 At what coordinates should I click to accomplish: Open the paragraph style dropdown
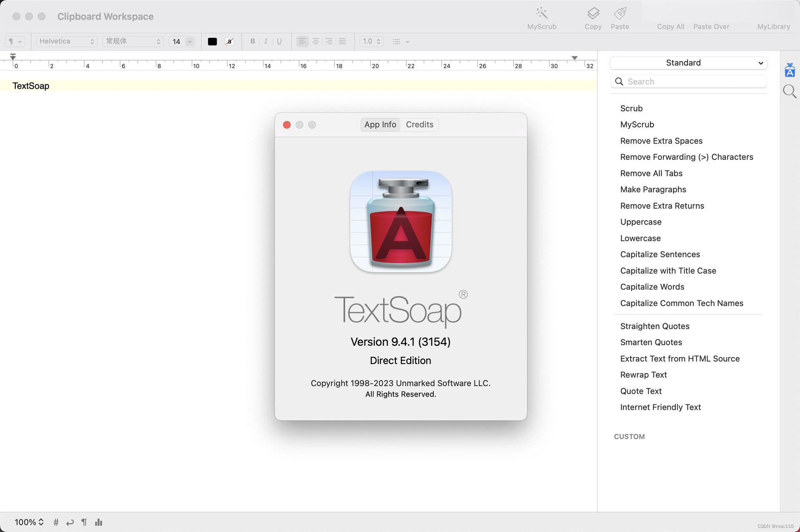tap(15, 41)
